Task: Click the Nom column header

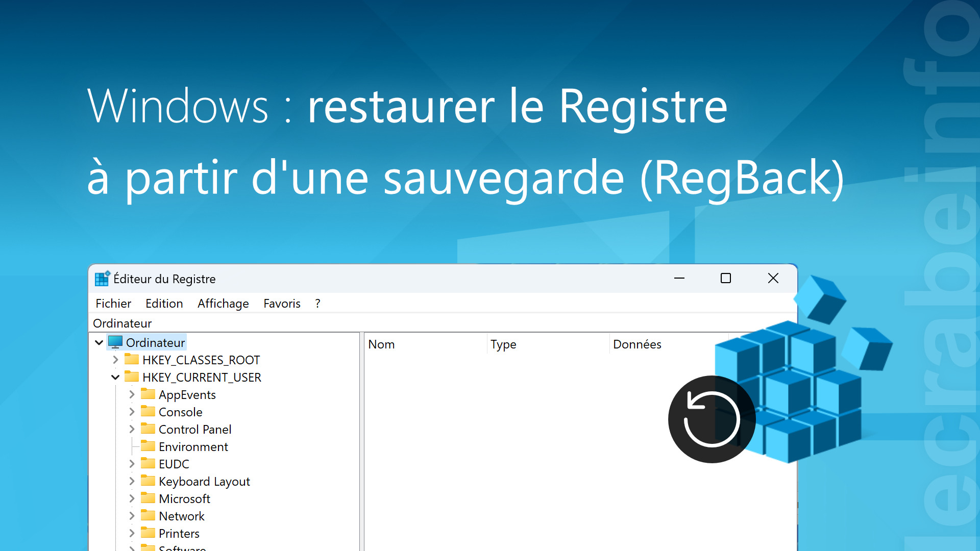Action: tap(425, 344)
